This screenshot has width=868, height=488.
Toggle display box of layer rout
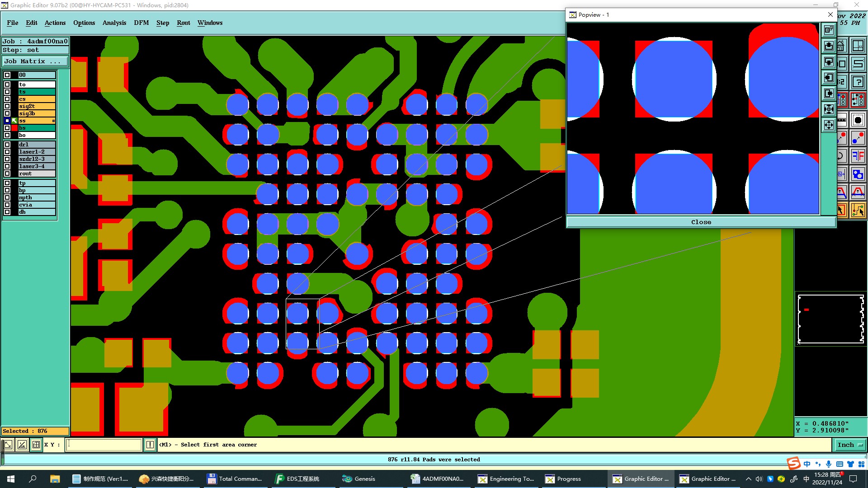pyautogui.click(x=7, y=174)
